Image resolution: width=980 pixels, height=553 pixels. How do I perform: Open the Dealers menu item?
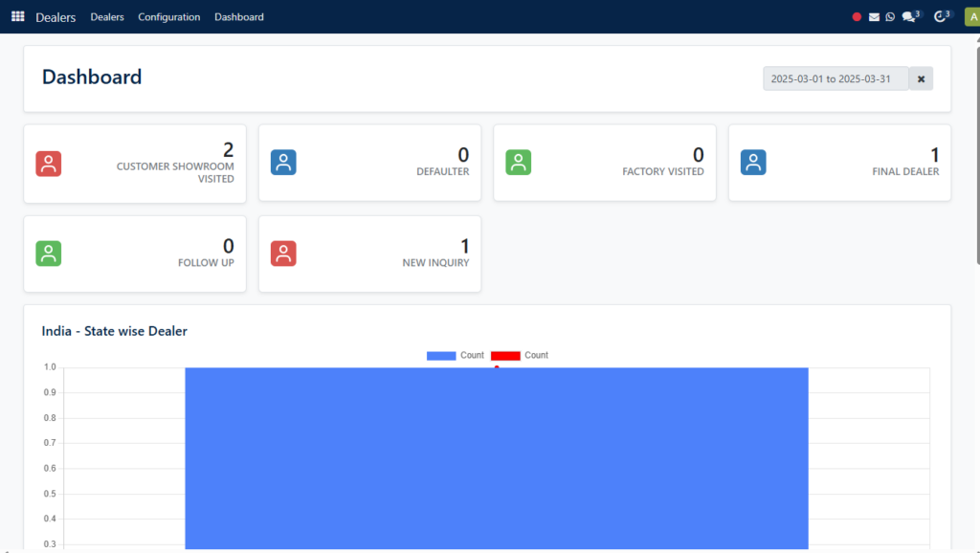coord(107,17)
